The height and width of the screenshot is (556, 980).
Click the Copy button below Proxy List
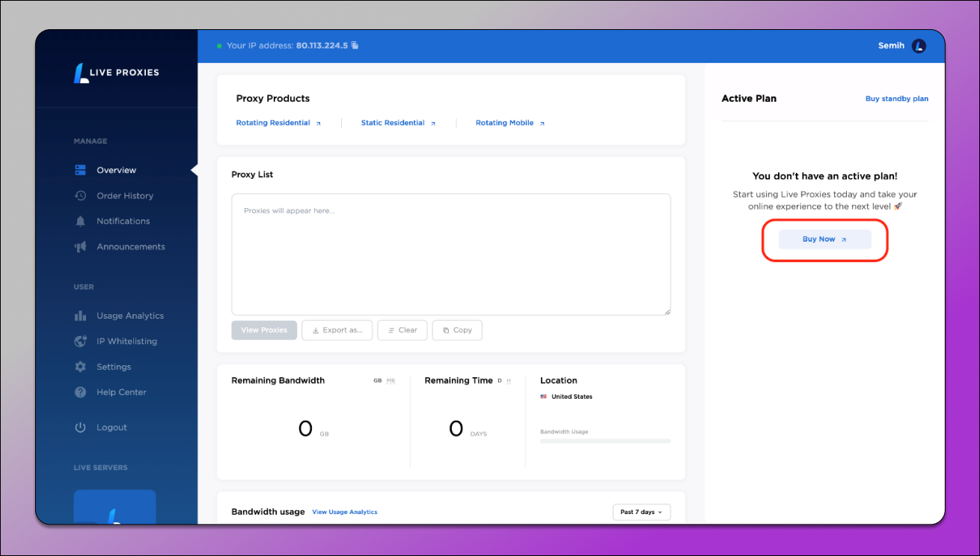click(457, 330)
